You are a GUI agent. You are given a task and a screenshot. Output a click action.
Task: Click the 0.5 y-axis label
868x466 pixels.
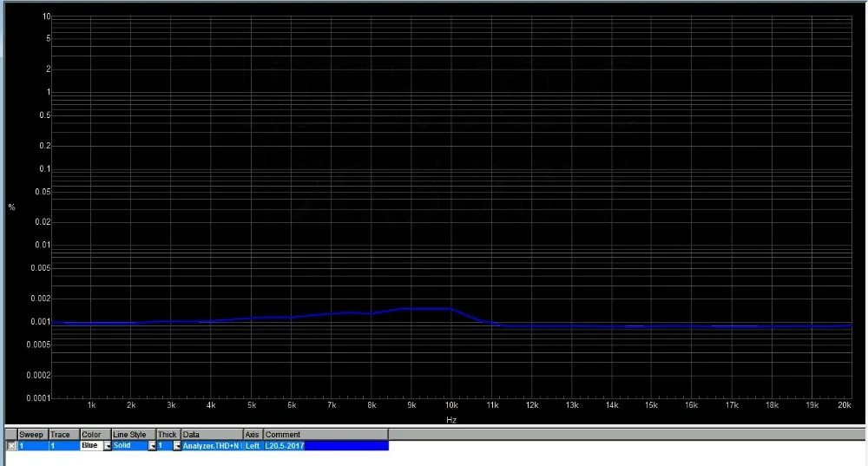click(45, 115)
